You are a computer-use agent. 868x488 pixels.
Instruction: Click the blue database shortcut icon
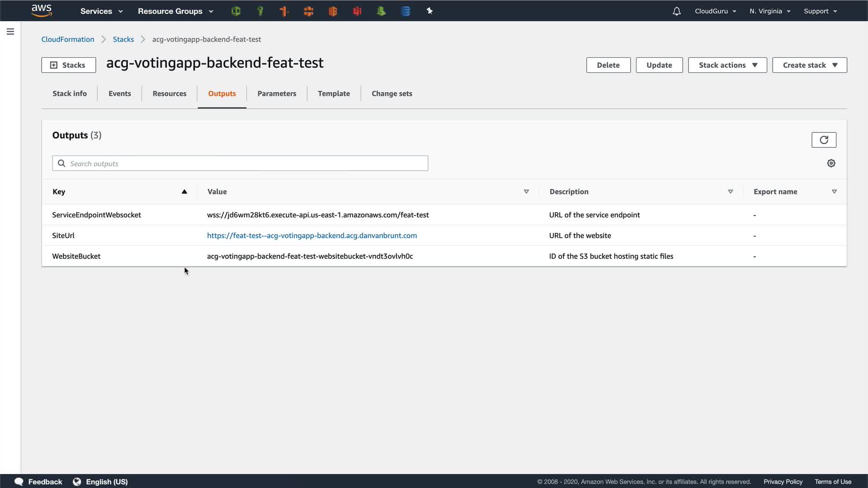coord(406,11)
